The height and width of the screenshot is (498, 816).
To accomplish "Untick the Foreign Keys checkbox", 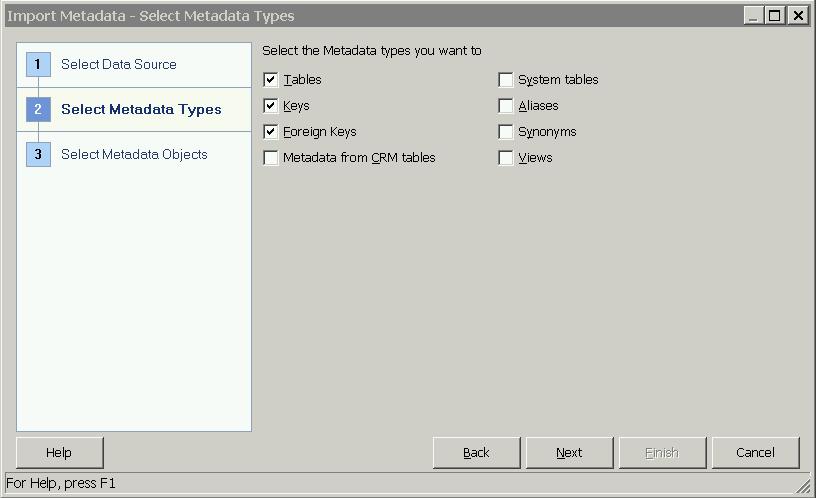I will click(271, 132).
